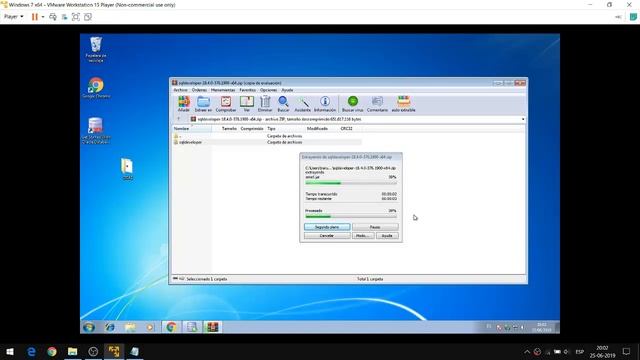
Task: Click the Segundo plano button
Action: pyautogui.click(x=327, y=227)
